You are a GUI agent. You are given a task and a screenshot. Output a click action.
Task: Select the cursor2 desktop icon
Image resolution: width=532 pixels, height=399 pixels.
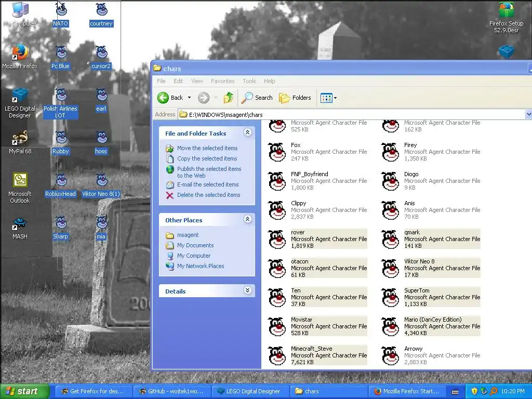pyautogui.click(x=101, y=53)
